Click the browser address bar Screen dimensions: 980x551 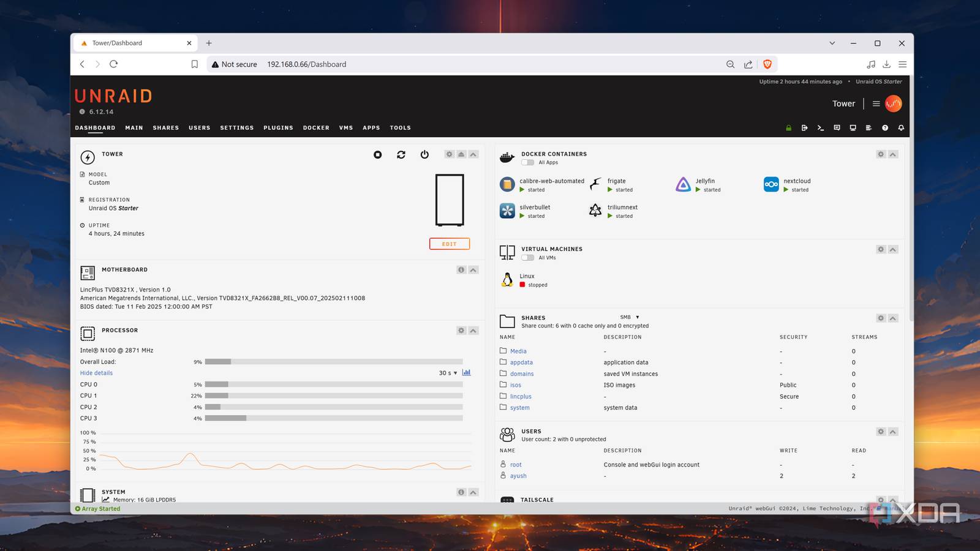click(x=466, y=64)
